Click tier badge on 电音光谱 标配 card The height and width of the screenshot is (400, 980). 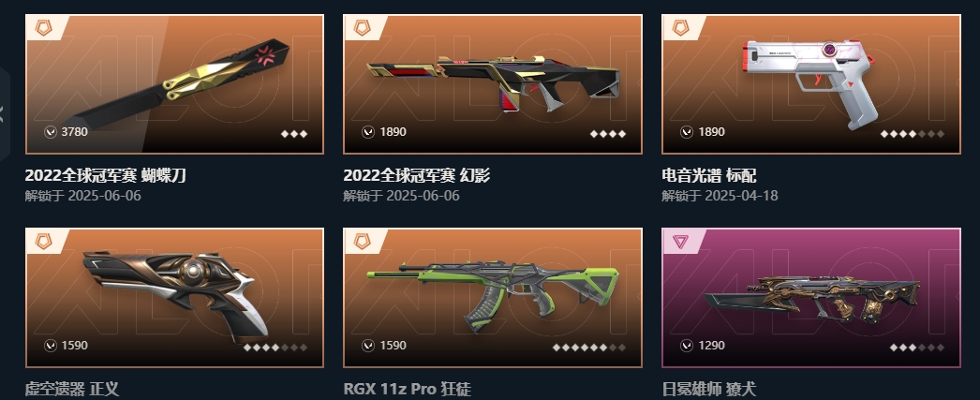[680, 27]
